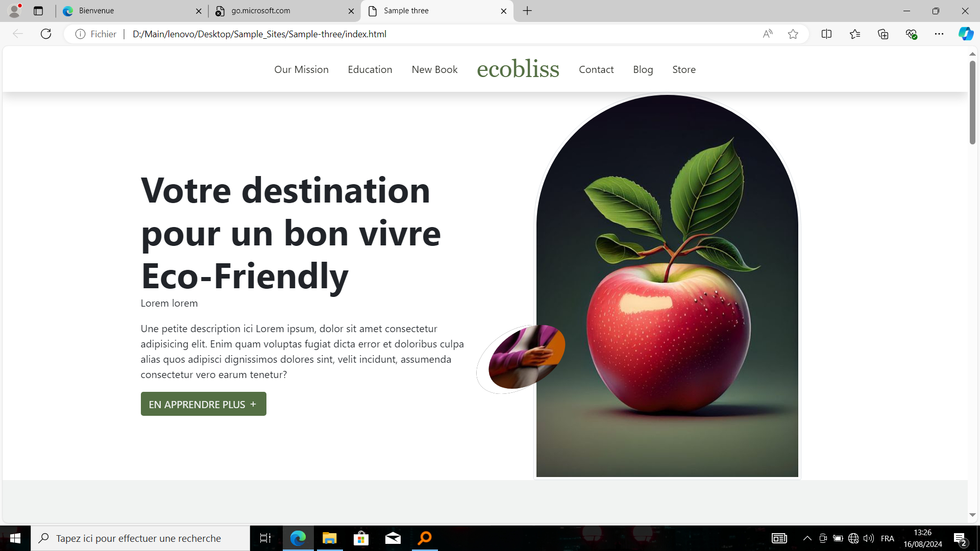
Task: Open the Our Mission nav link
Action: tap(301, 69)
